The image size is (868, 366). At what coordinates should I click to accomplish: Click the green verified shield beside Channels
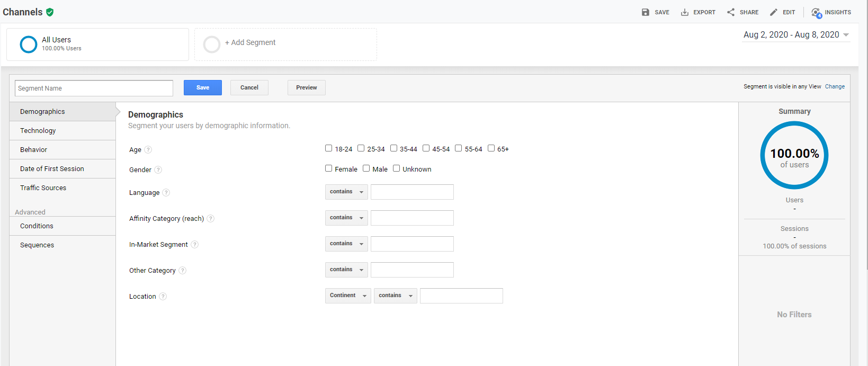50,12
